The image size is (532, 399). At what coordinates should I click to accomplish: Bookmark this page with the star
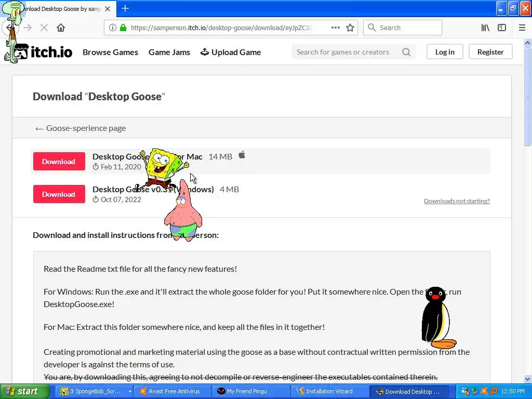pyautogui.click(x=350, y=28)
